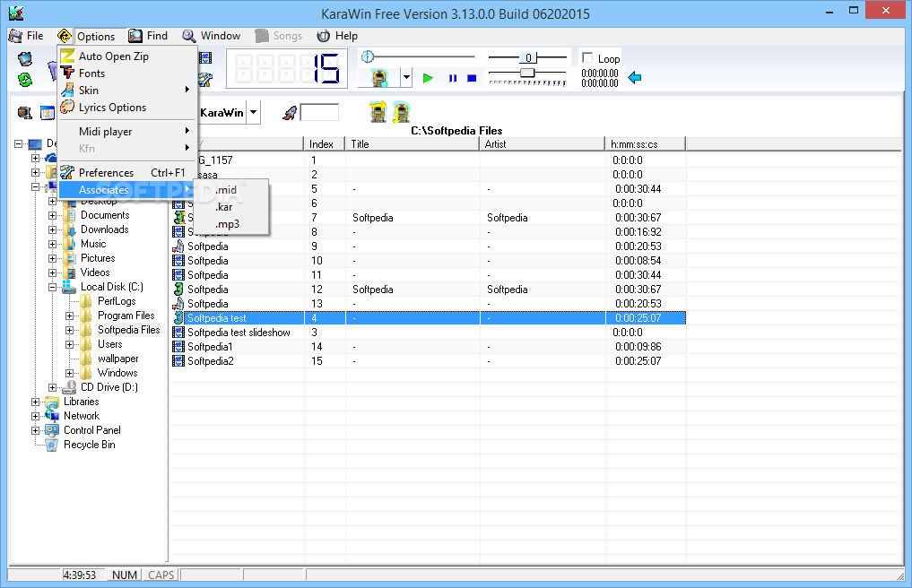Click the calendar window icon above tree
Screen dimensions: 912x588
[48, 113]
